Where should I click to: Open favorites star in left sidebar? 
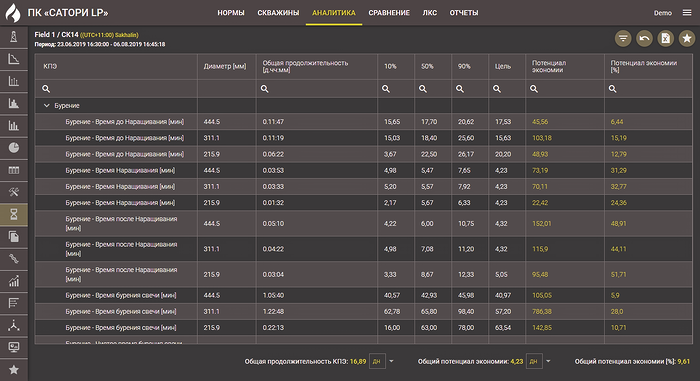(x=14, y=370)
